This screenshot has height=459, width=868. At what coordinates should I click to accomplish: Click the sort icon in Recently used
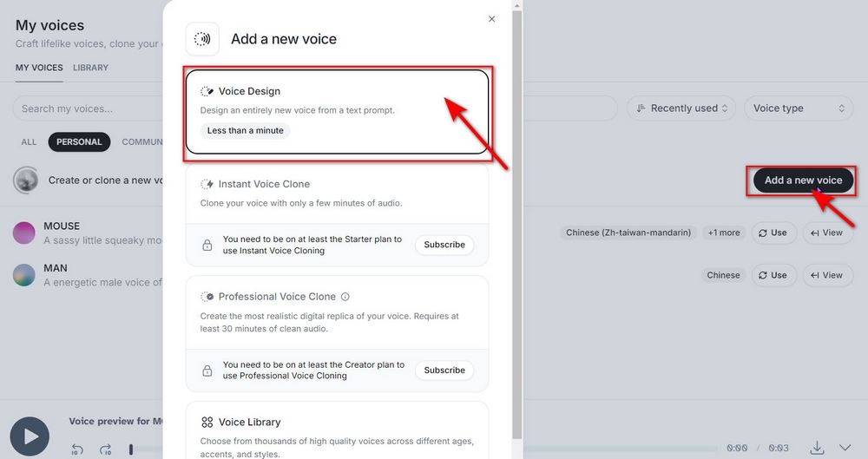pos(641,108)
